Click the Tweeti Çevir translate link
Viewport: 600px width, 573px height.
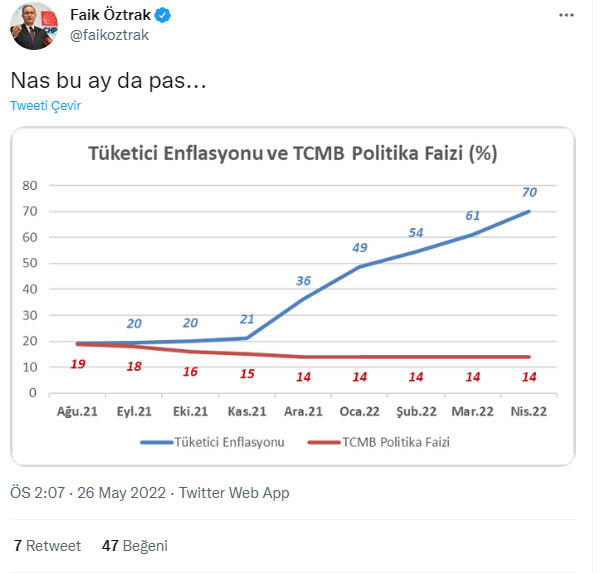46,105
